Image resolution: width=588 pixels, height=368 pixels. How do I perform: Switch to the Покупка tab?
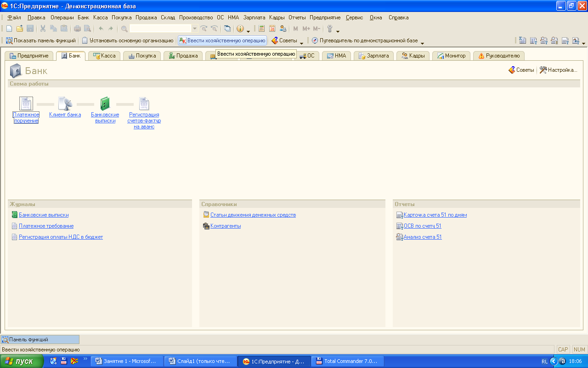pos(142,56)
